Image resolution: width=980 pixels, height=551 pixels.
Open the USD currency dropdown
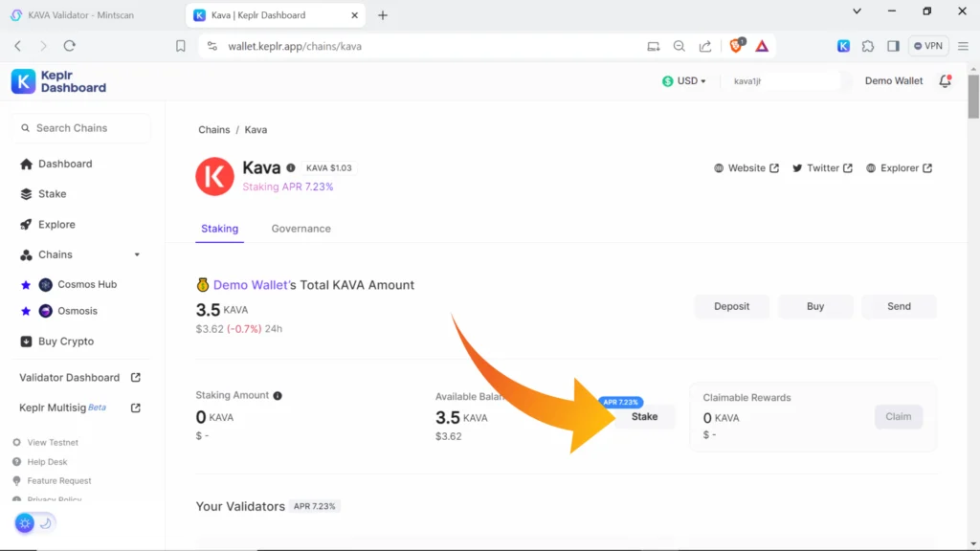pyautogui.click(x=684, y=81)
